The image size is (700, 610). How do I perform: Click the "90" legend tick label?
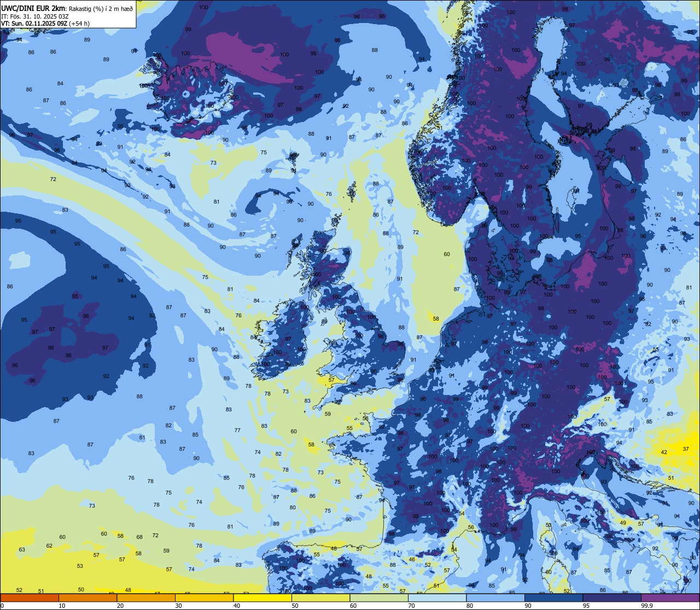point(528,606)
